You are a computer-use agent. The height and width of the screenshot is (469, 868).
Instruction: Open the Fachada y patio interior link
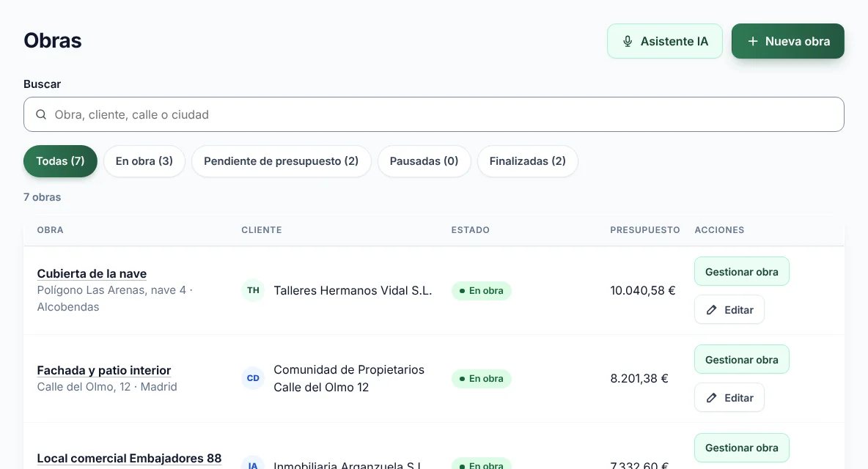(x=104, y=371)
